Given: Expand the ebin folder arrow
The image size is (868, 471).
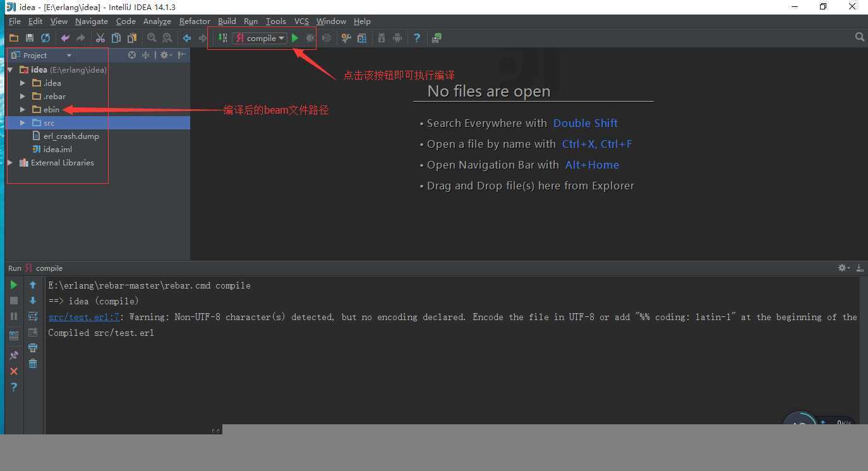Looking at the screenshot, I should tap(23, 109).
